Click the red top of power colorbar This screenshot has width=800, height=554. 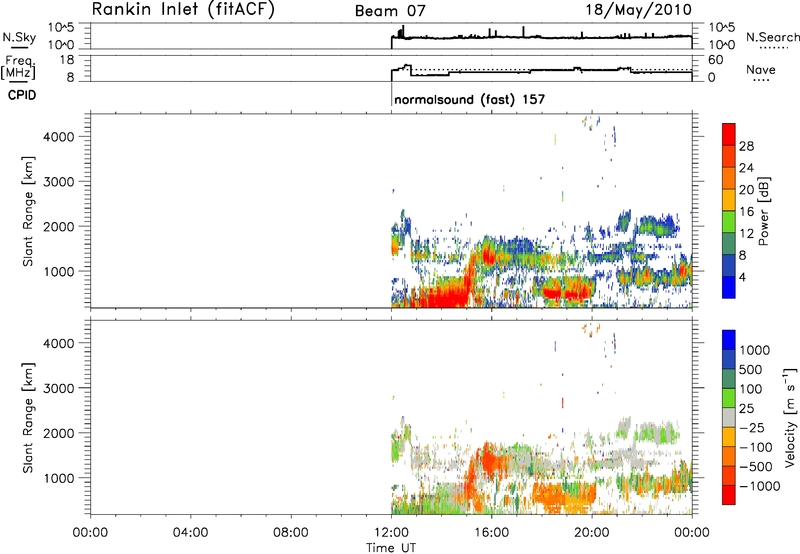(x=729, y=134)
